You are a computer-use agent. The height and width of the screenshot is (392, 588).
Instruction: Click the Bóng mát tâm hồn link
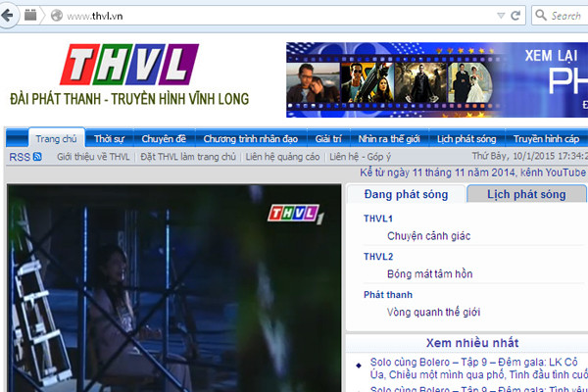coord(429,274)
